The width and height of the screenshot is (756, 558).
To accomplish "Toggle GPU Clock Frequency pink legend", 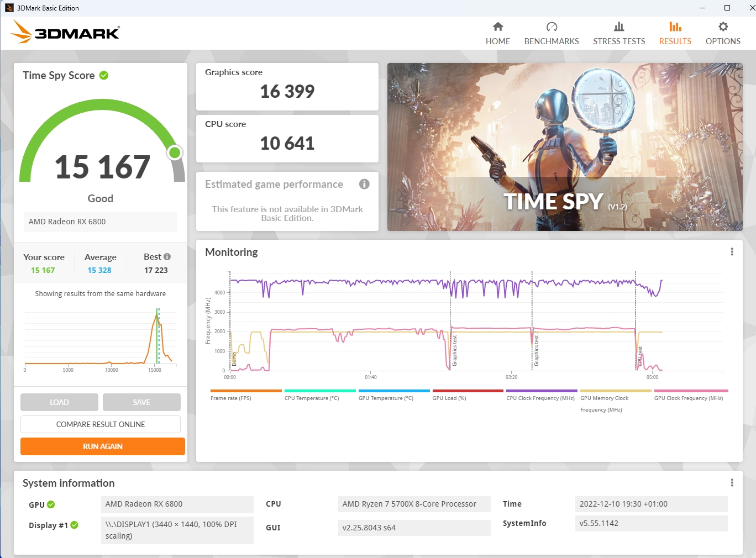I will pyautogui.click(x=691, y=391).
